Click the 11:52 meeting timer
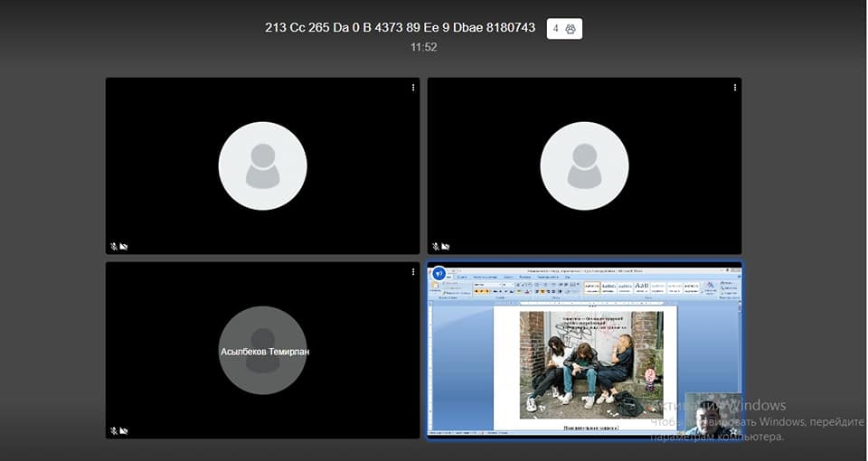Screen dimensions: 868x461 coord(423,47)
